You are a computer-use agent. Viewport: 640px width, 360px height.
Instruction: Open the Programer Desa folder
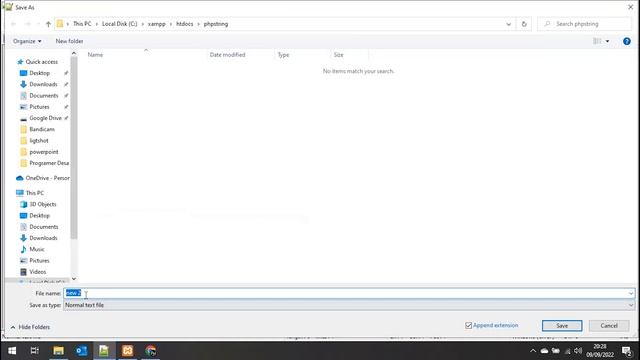tap(49, 163)
